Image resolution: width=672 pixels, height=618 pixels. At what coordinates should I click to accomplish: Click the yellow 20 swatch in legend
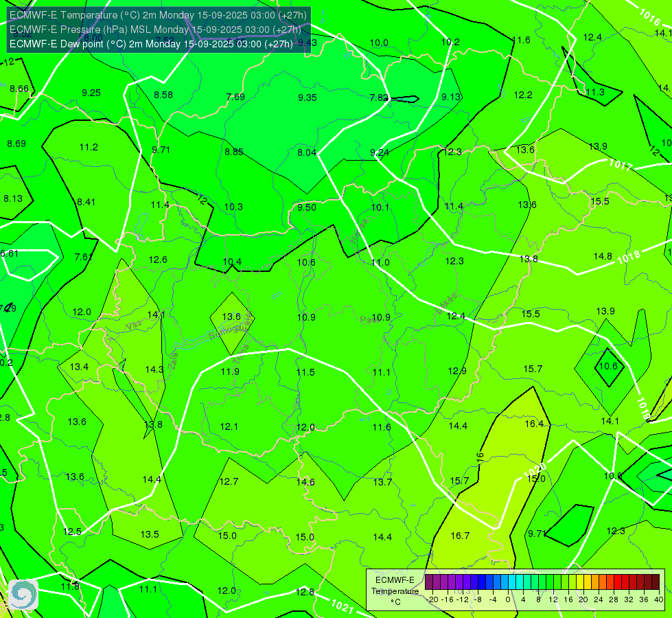pos(580,582)
